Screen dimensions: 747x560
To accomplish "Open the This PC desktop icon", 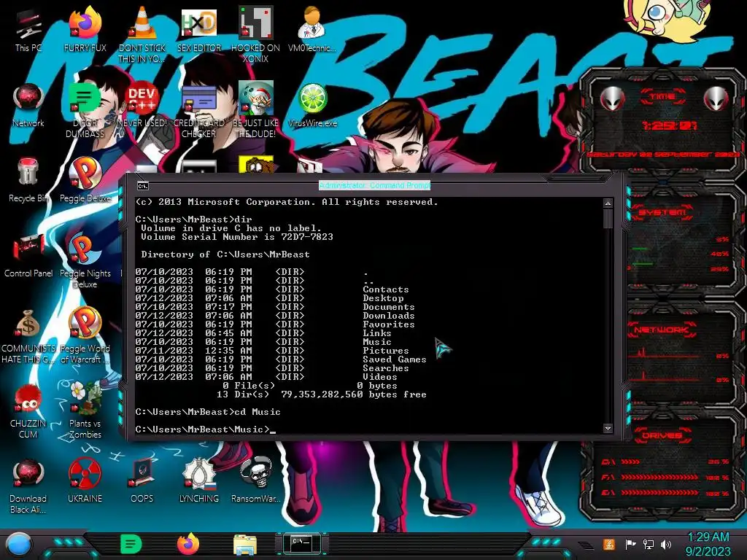I will tap(28, 29).
